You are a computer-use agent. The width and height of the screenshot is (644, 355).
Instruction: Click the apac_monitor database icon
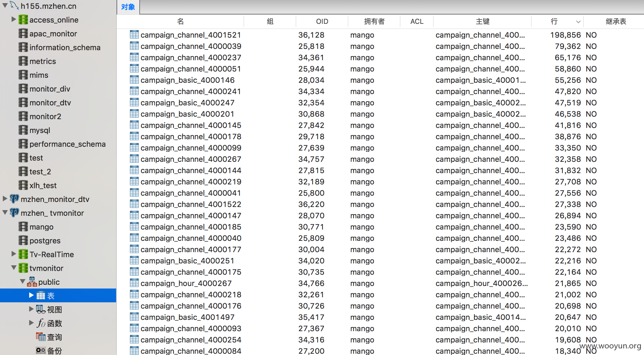[x=23, y=34]
